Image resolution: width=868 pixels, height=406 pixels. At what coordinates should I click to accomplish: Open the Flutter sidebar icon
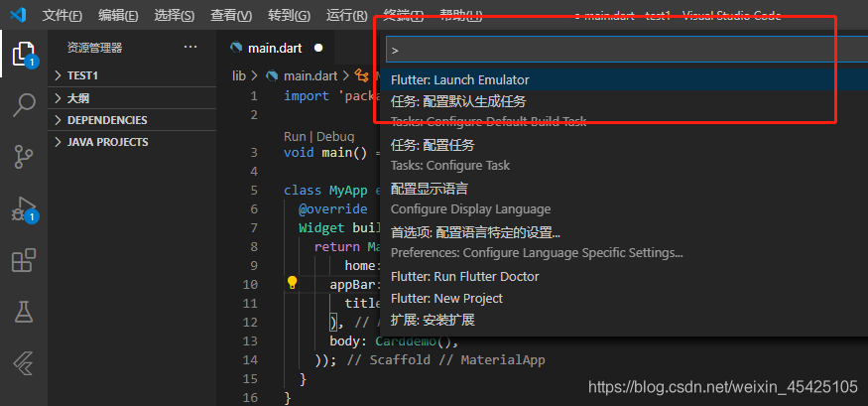[x=23, y=364]
